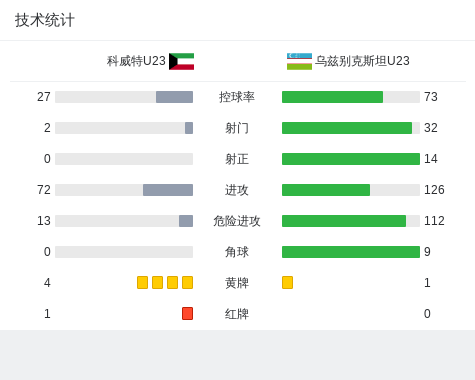Click Kuwait's gray possession bar showing 27
Image resolution: width=475 pixels, height=380 pixels.
[x=174, y=97]
